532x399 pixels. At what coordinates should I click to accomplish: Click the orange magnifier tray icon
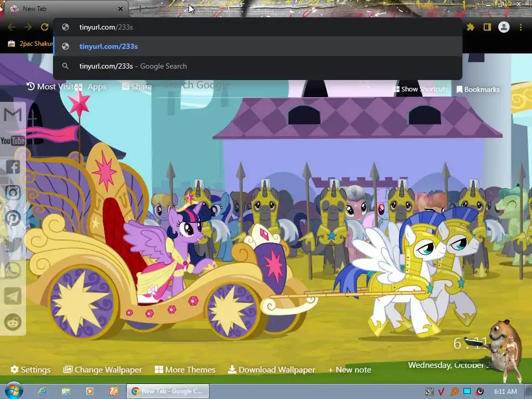pyautogui.click(x=454, y=392)
